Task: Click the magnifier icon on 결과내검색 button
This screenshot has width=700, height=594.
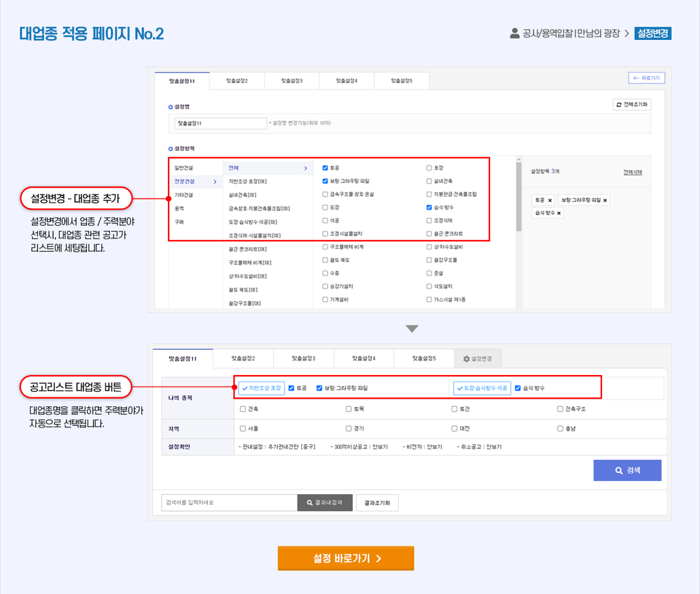Action: point(309,503)
